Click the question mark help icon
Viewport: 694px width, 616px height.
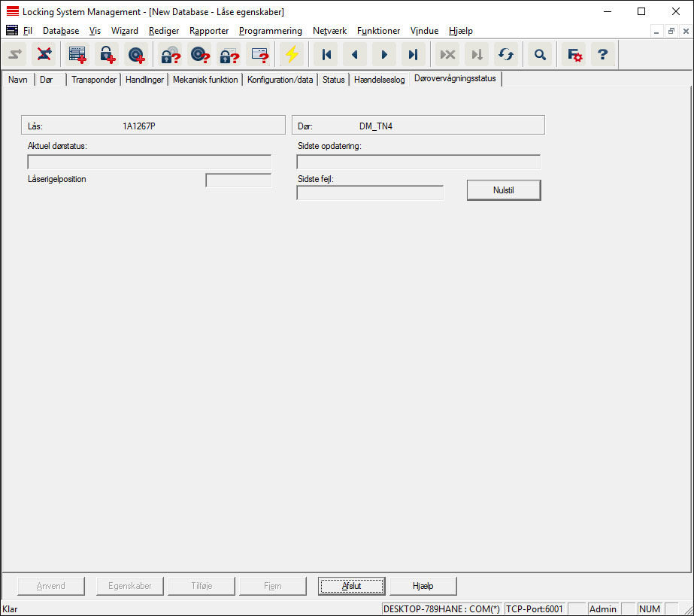pyautogui.click(x=602, y=54)
